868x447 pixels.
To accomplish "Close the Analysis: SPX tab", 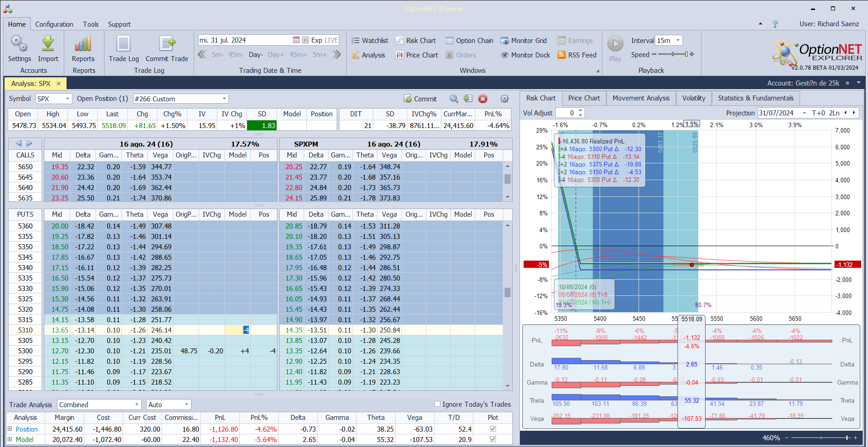I will tap(58, 83).
